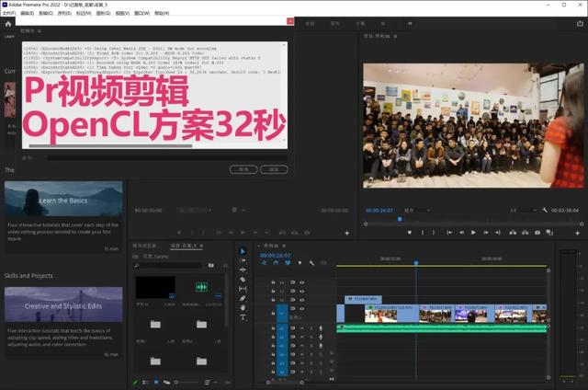The height and width of the screenshot is (390, 588).
Task: Lock the top video track
Action: (273, 282)
